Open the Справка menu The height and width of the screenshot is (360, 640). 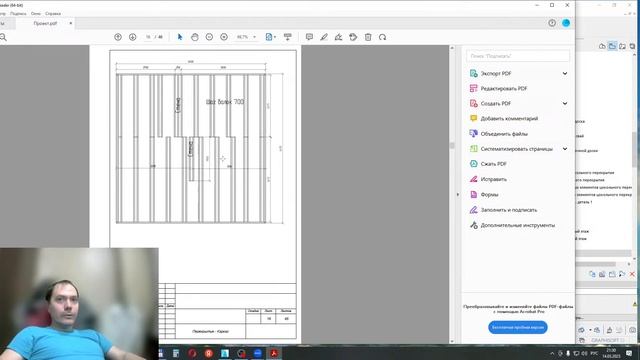point(53,13)
